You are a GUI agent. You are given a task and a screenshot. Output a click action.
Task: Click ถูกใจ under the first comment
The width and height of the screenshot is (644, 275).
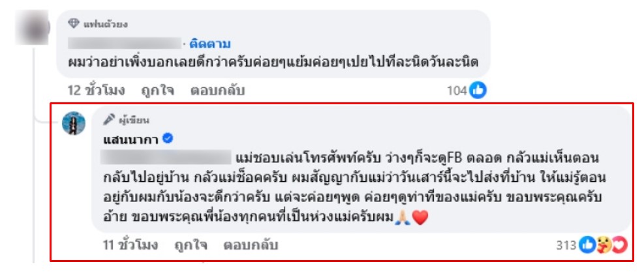pos(157,91)
